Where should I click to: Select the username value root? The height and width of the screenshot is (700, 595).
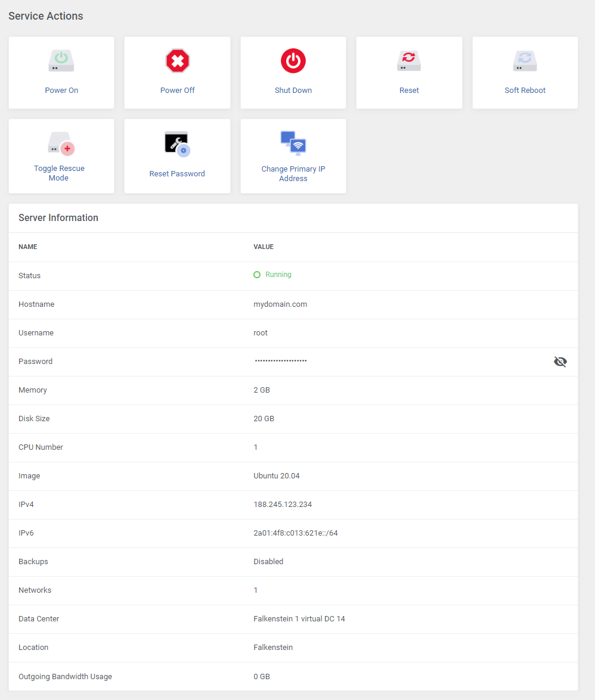coord(261,332)
